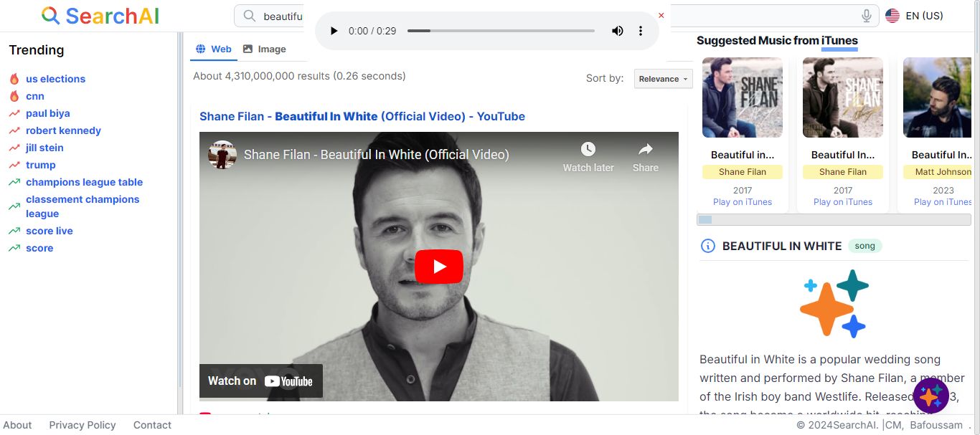Click the green "song" tag
This screenshot has width=980, height=435.
(864, 246)
